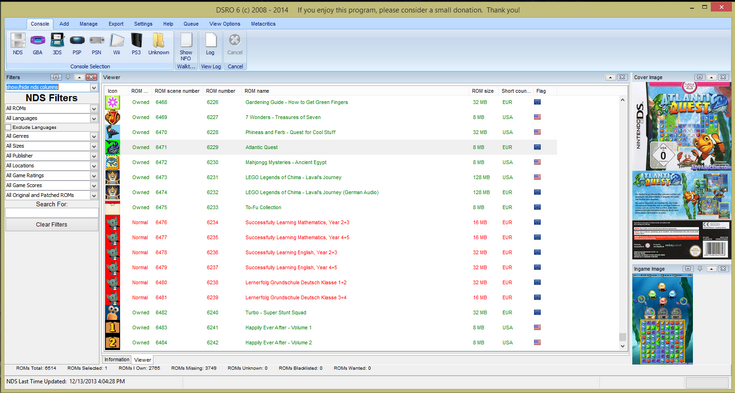Open the Manage ribbon tab
Screen dimensions: 735x393
click(89, 24)
